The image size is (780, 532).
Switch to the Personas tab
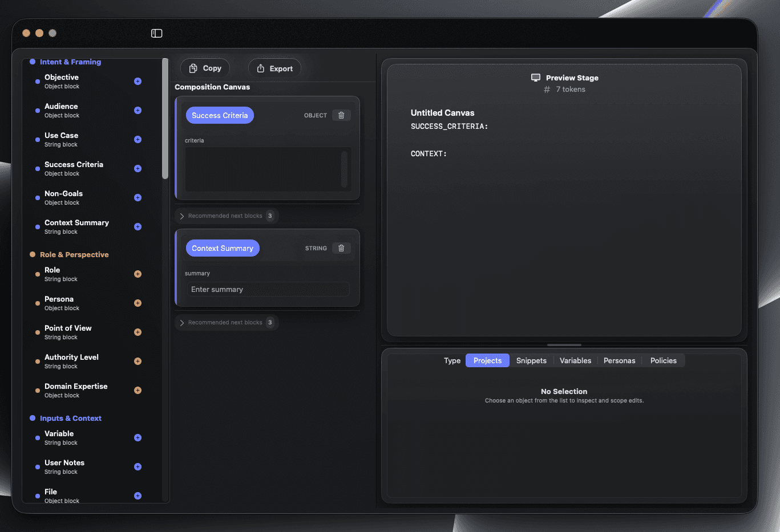pos(619,361)
